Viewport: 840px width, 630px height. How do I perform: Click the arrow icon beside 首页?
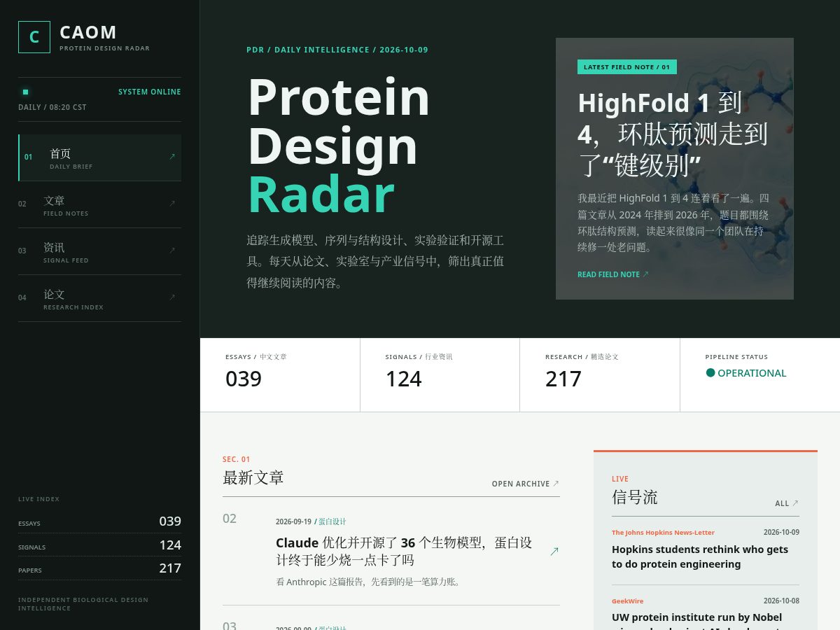click(172, 157)
